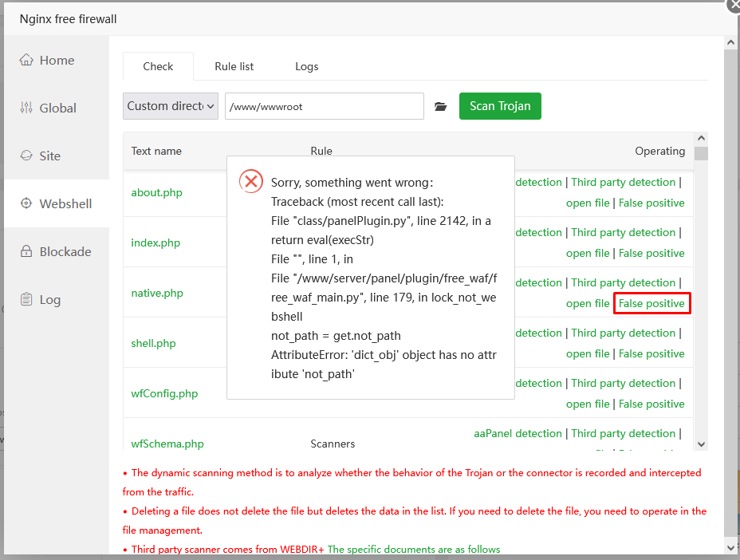Click the Scan Trojan button
740x560 pixels.
coord(500,106)
